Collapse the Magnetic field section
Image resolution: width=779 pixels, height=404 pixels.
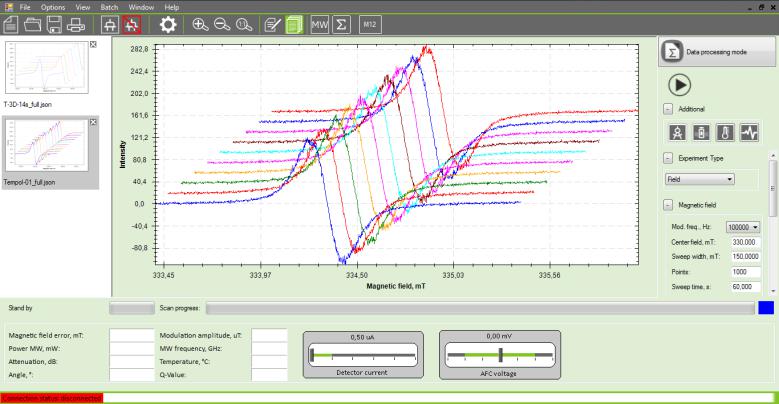tap(667, 206)
